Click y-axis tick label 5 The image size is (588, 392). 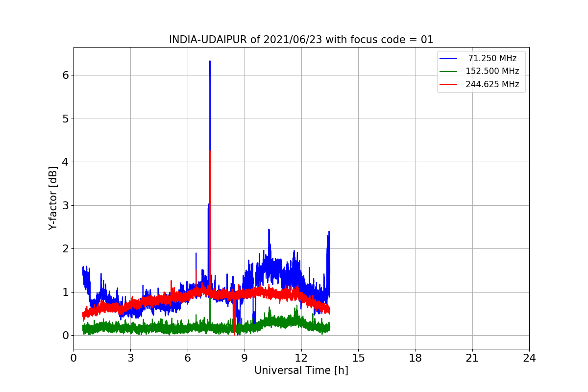point(65,119)
